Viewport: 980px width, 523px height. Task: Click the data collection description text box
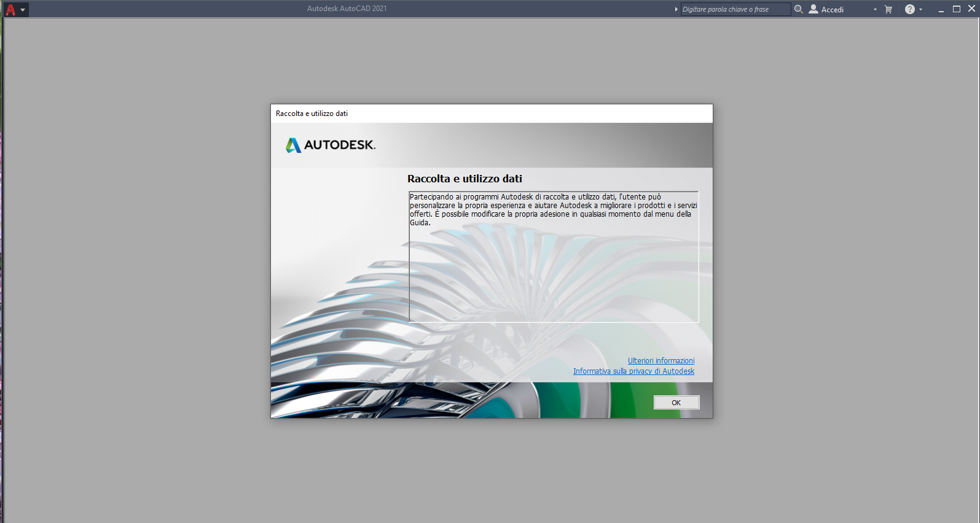click(554, 257)
